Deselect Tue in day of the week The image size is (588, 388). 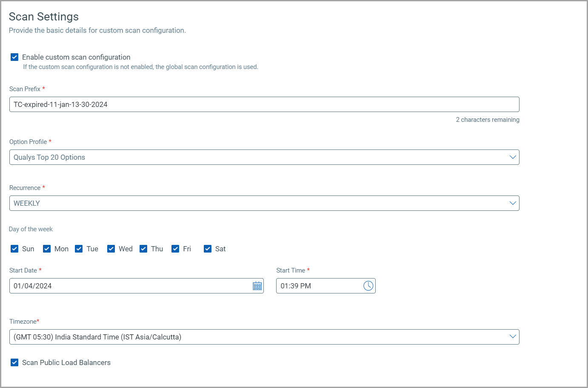tap(79, 249)
